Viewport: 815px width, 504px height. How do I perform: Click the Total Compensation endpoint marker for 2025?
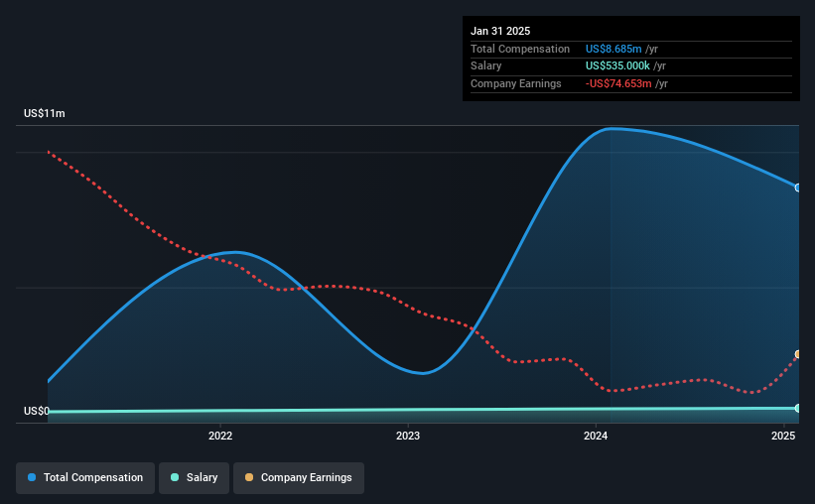click(x=798, y=188)
